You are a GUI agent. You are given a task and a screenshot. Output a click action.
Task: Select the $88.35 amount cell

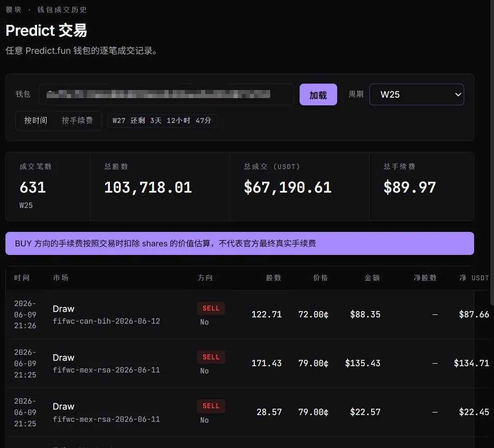click(x=365, y=315)
